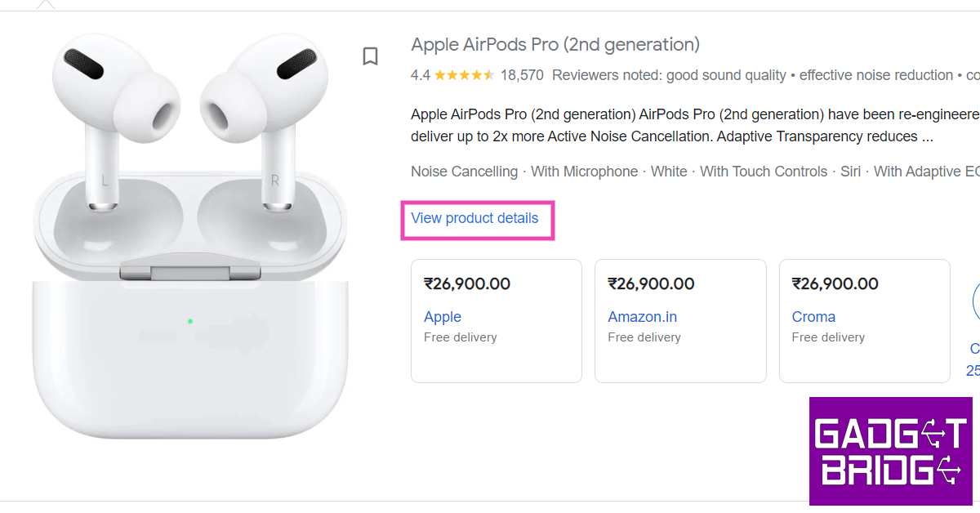
Task: Click the 4.4 rating number
Action: [x=421, y=75]
